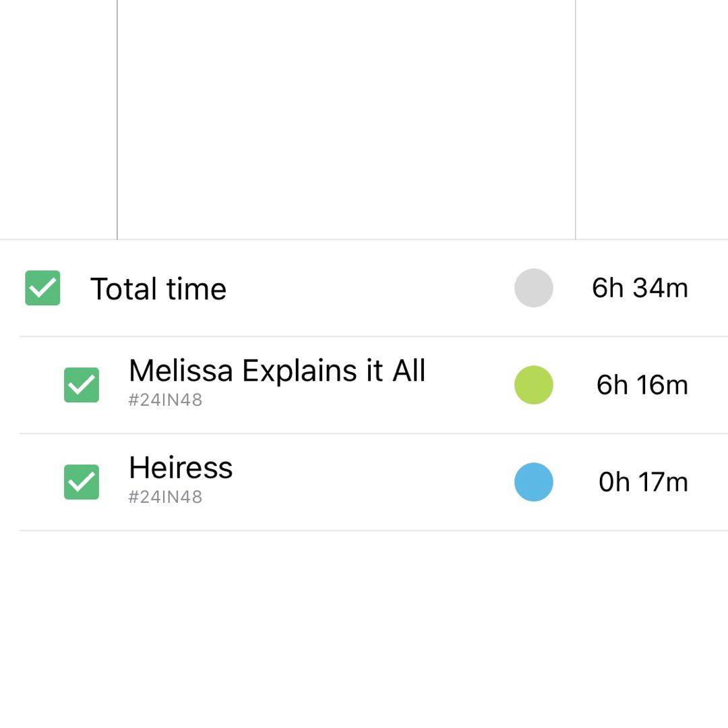The image size is (728, 728).
Task: Click the left chart column area
Action: point(58,119)
